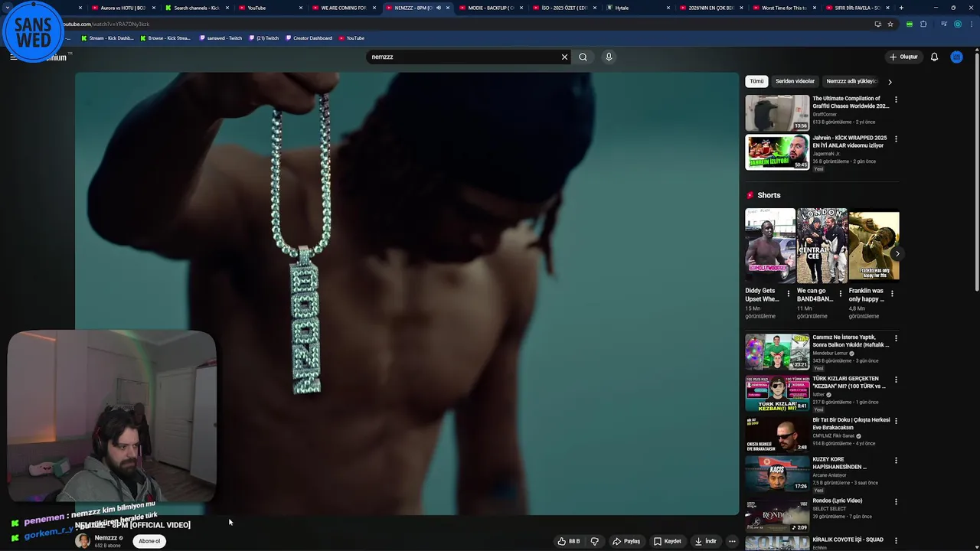Screen dimensions: 980x551
Task: Switch to Aurora vs HOTU tab
Action: [122, 8]
